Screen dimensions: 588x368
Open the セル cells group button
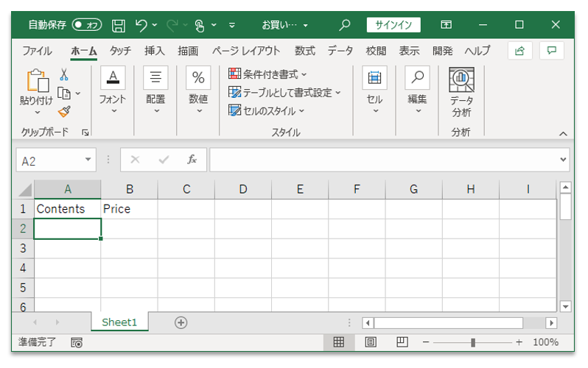(x=374, y=91)
